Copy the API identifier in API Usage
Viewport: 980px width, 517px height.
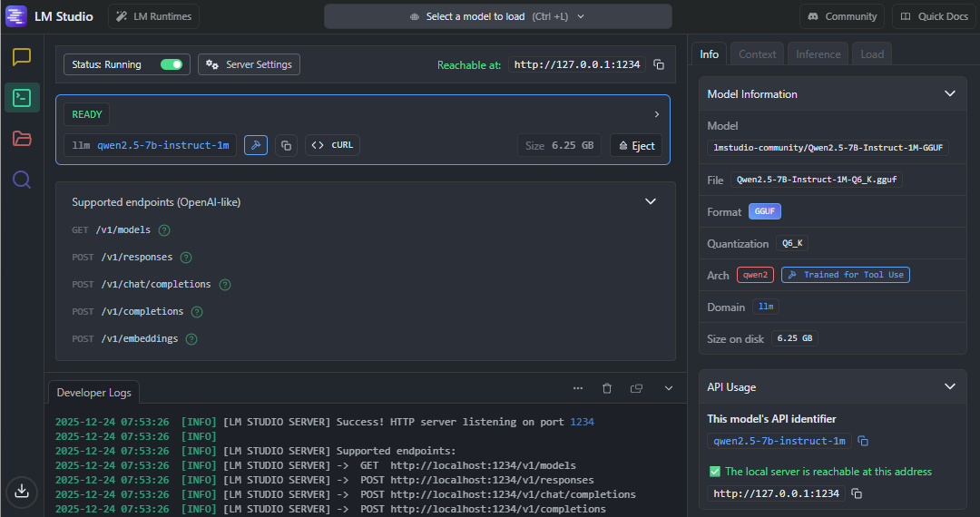point(863,441)
